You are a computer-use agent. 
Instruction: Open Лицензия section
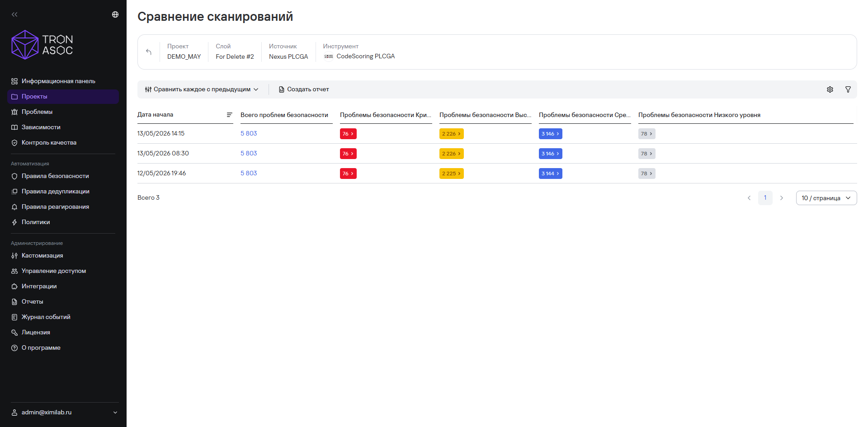[x=63, y=333]
